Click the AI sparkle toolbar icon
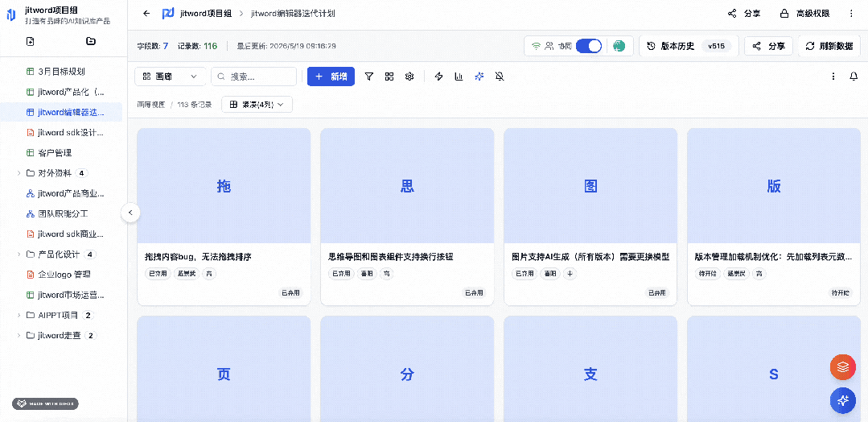The height and width of the screenshot is (422, 868). (479, 77)
